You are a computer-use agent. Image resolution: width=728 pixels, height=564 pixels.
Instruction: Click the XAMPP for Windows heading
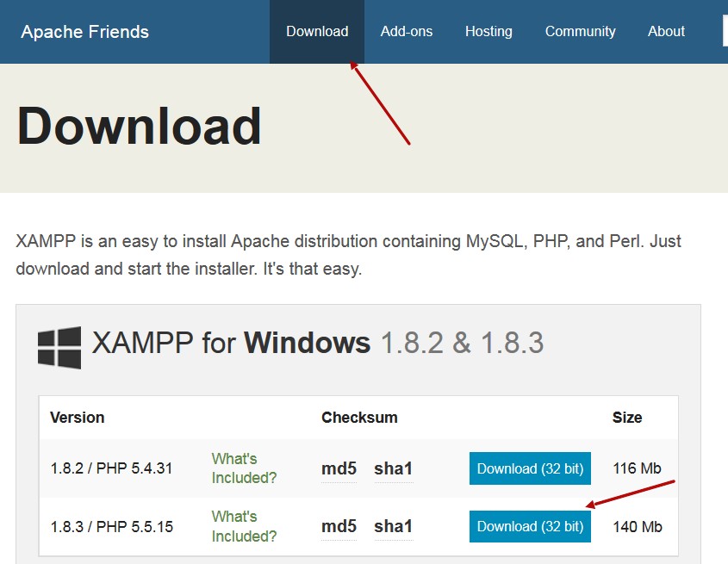pos(317,344)
